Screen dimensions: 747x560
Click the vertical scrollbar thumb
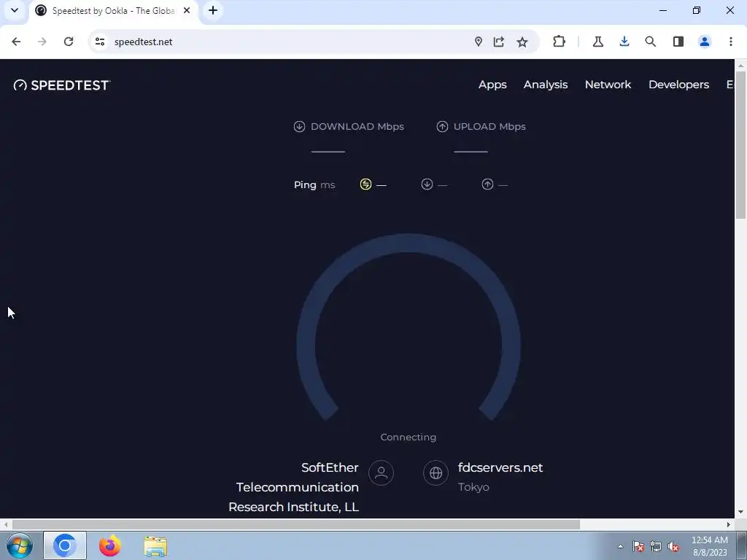[740, 145]
